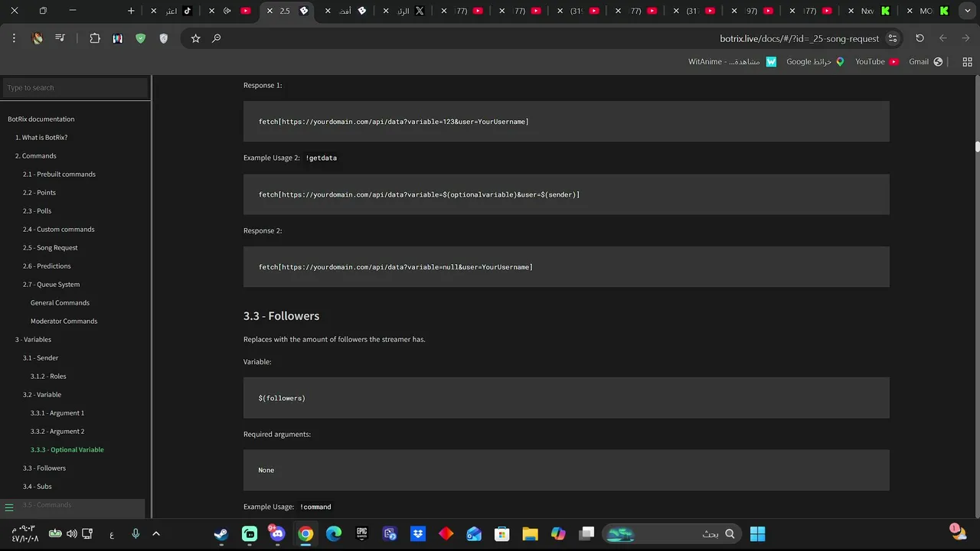Image resolution: width=980 pixels, height=551 pixels.
Task: Reload the page with refresh icon
Action: tap(920, 38)
